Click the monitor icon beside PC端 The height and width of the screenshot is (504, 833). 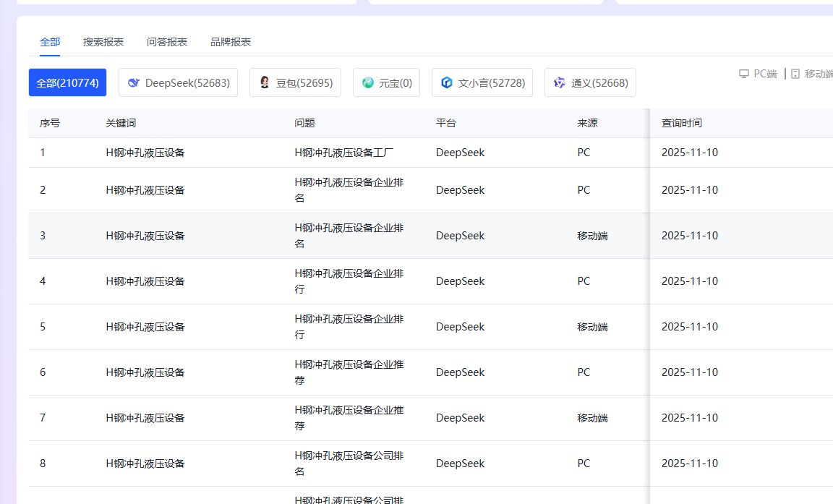point(744,73)
